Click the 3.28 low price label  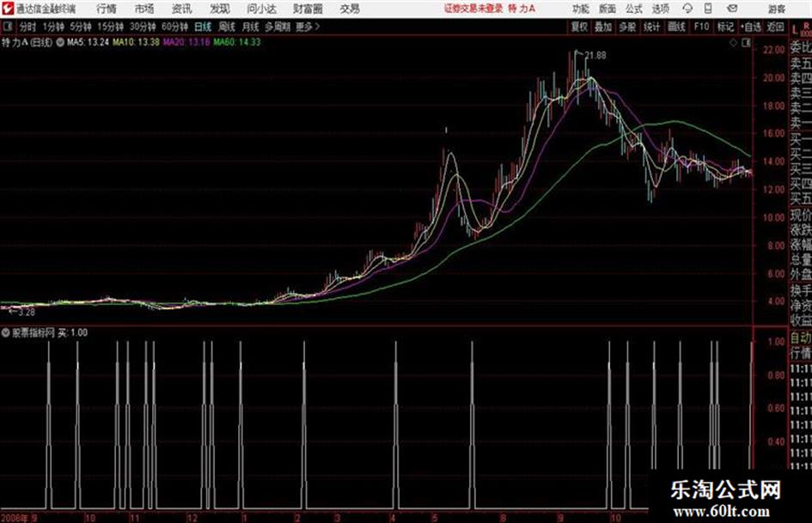tap(26, 313)
